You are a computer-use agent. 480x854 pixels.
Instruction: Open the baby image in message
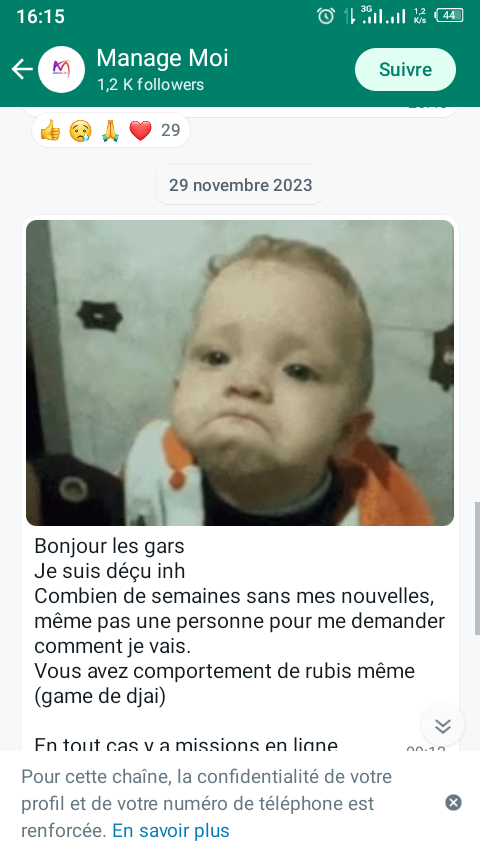point(240,373)
